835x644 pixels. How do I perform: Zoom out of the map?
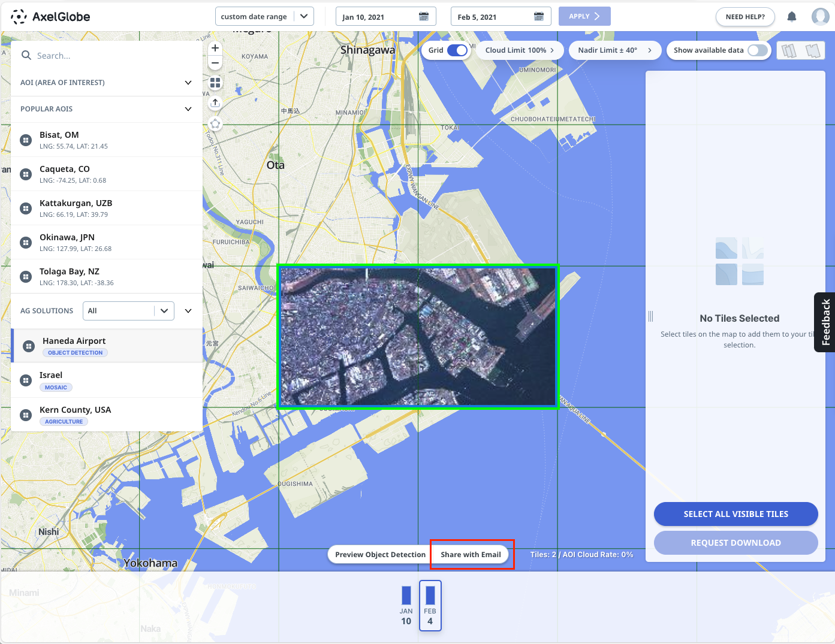point(215,63)
